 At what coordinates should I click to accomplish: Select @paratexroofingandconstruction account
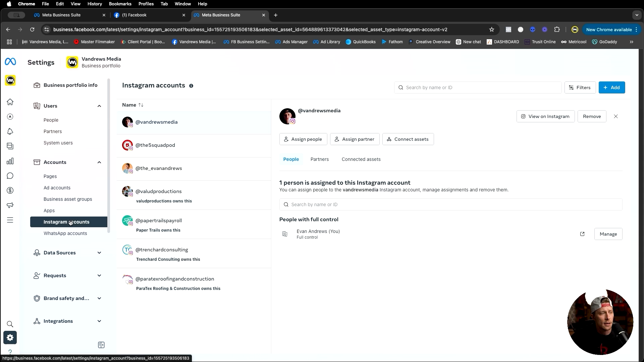194,283
